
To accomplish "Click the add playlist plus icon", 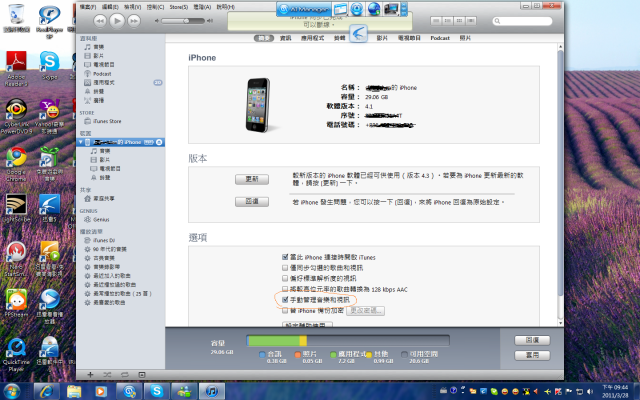I will click(90, 374).
